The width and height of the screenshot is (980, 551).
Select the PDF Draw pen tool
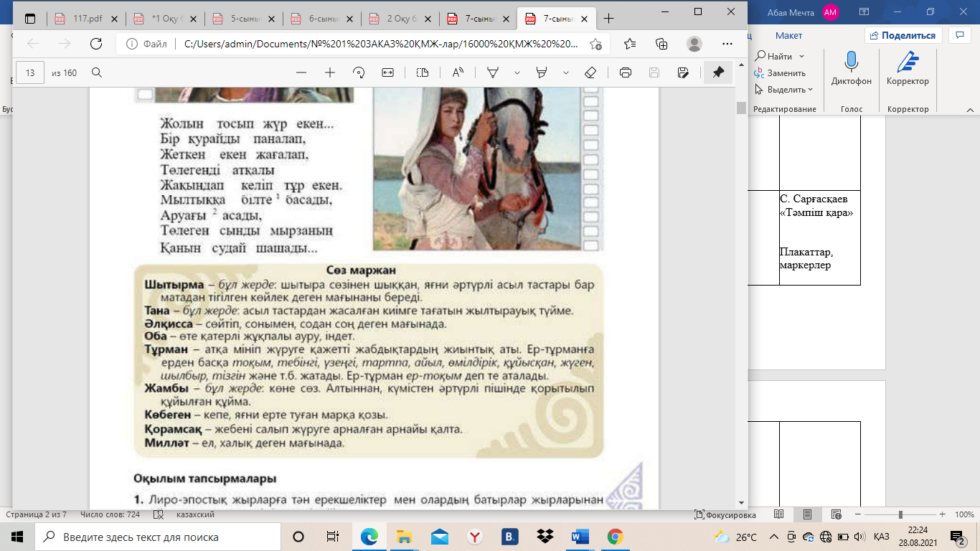pos(494,72)
